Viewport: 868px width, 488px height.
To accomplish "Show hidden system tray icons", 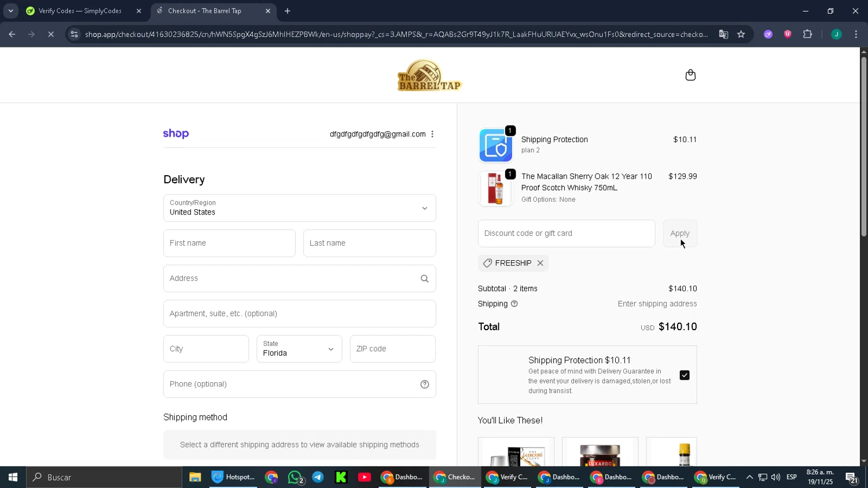I will 749,478.
